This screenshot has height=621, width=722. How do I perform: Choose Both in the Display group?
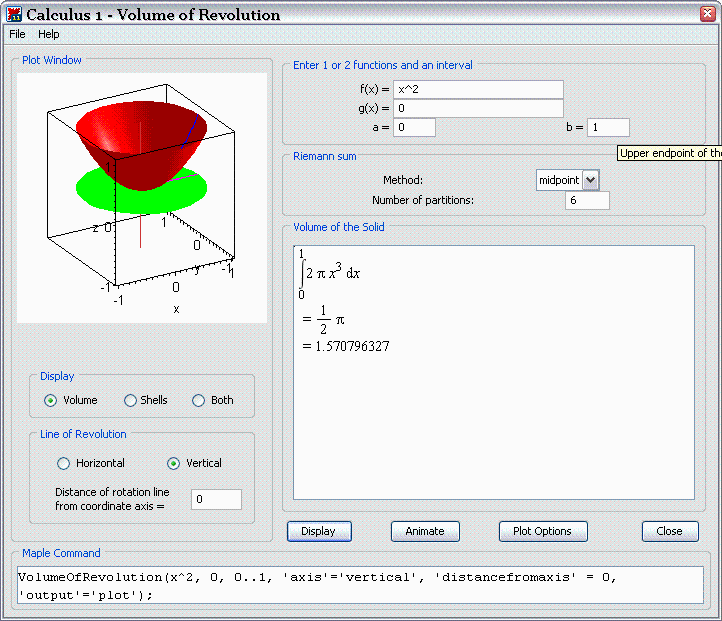198,400
